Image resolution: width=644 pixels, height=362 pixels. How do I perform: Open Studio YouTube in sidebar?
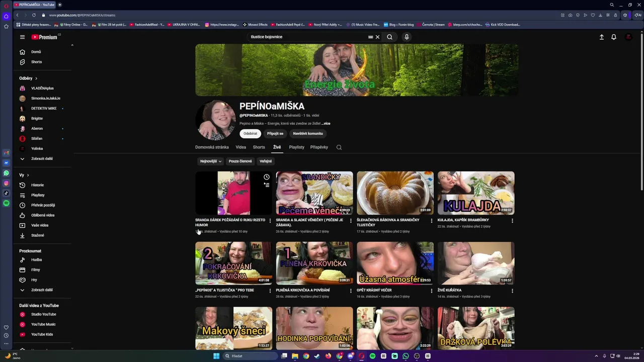43,314
